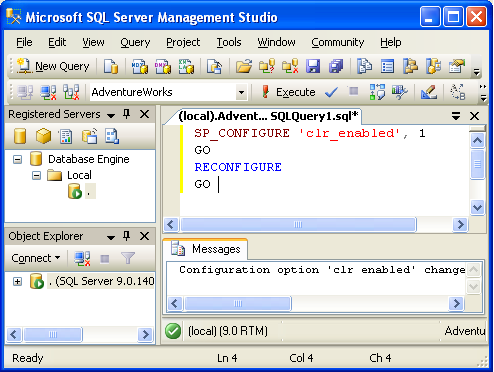Open the Window menu
The width and height of the screenshot is (494, 372).
(x=276, y=42)
